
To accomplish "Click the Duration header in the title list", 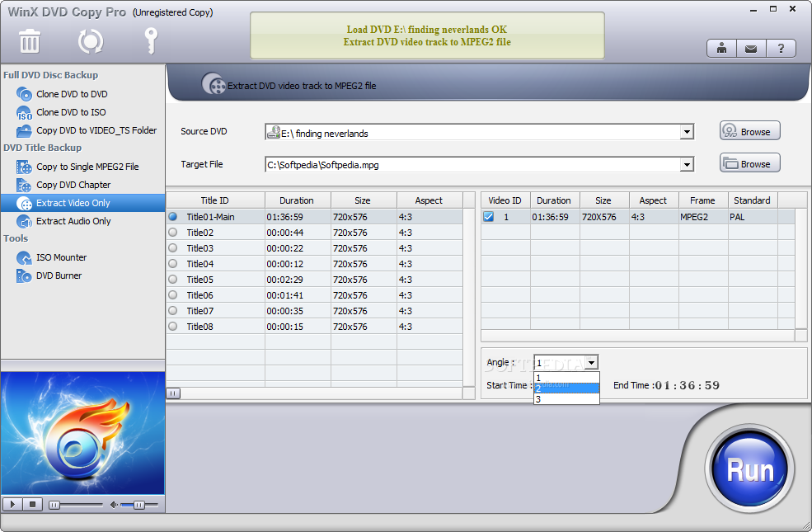I will point(297,200).
